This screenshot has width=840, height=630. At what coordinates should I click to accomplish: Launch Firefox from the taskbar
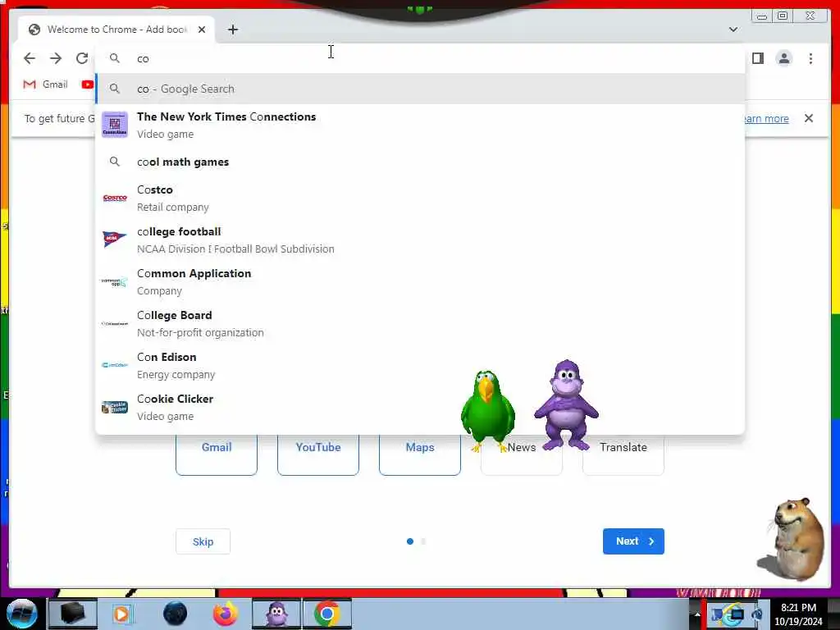click(226, 614)
